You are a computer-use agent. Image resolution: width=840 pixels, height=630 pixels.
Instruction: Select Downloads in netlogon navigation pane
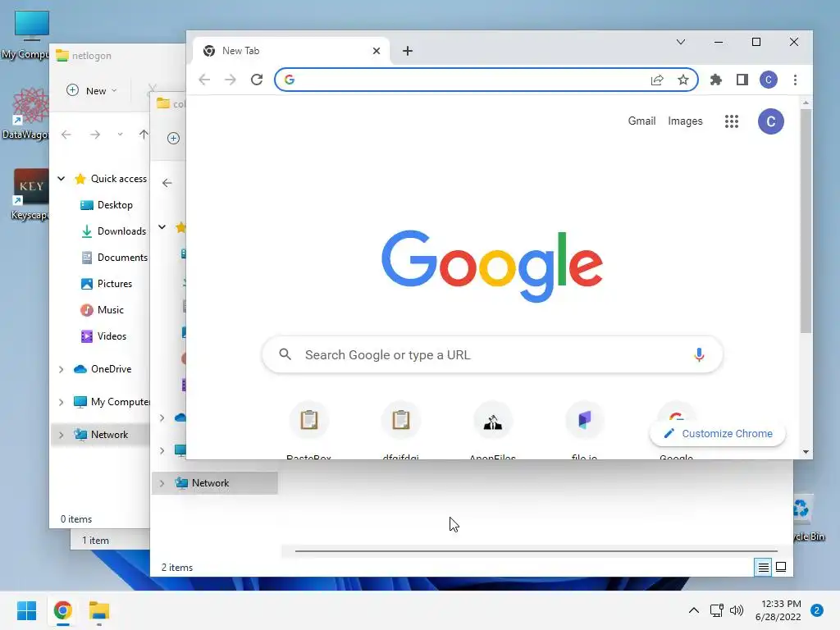pyautogui.click(x=113, y=231)
